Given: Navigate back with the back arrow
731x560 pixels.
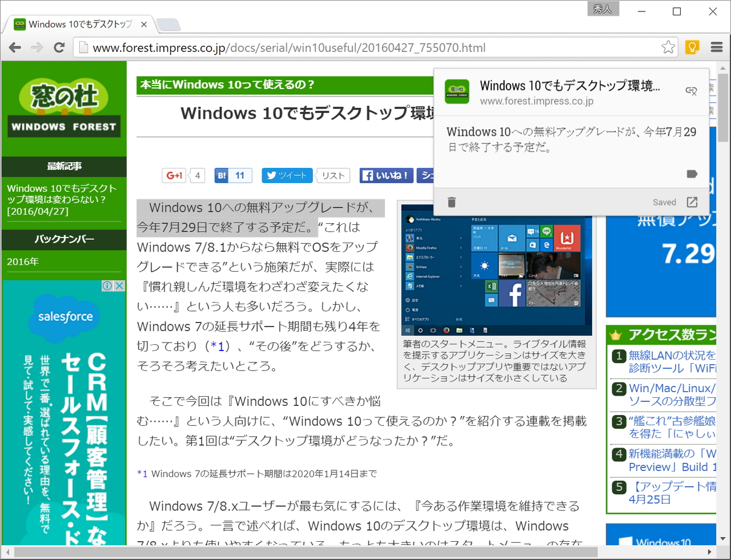Looking at the screenshot, I should 14,47.
